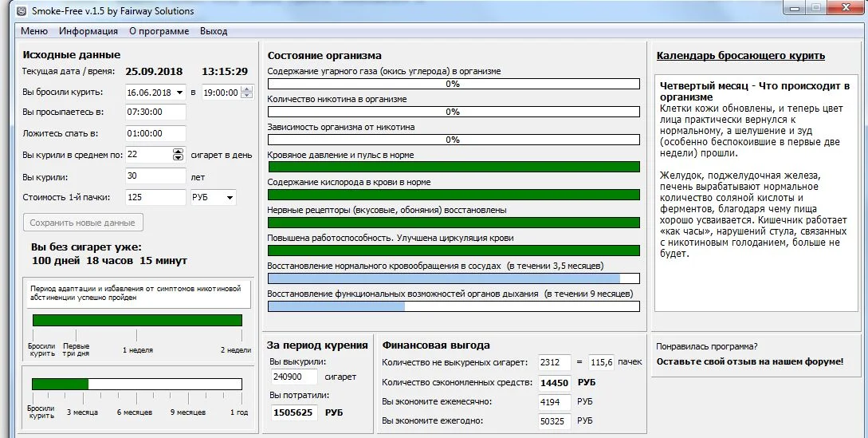Open the Информация menu
Screen dimensions: 868x438
[x=88, y=31]
